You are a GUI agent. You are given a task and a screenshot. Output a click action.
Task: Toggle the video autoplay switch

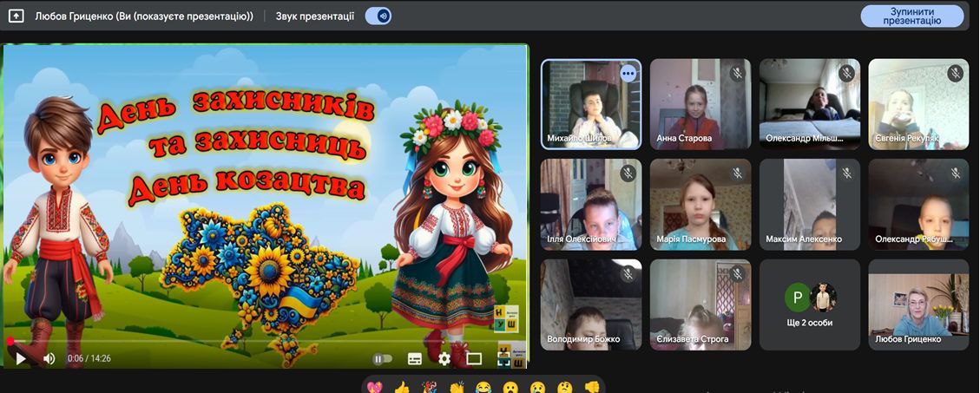(x=382, y=358)
